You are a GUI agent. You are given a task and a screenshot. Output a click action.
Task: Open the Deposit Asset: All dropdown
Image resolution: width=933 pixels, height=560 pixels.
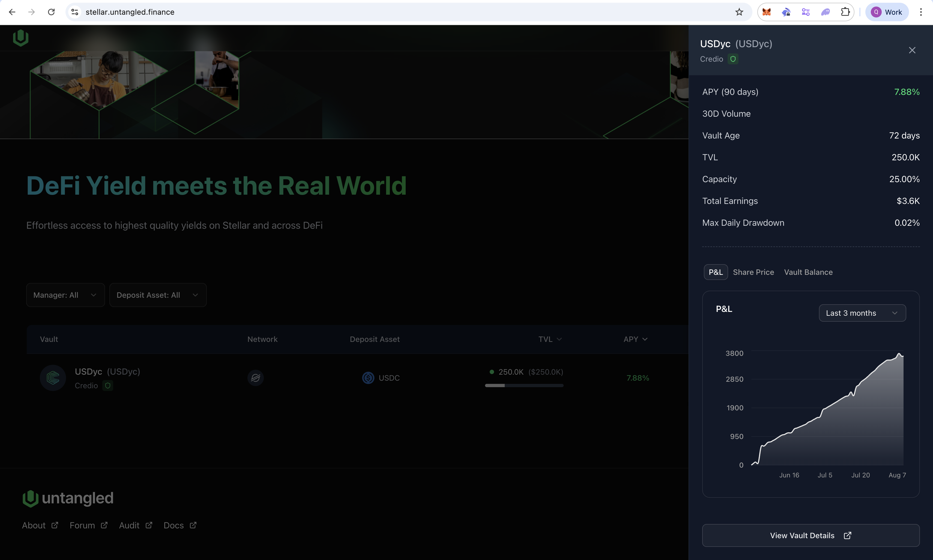click(x=158, y=295)
